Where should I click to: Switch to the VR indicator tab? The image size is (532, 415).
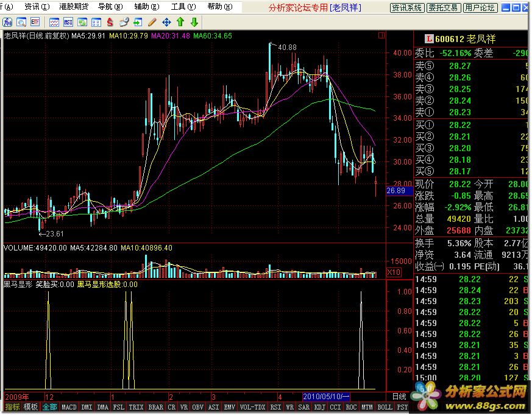point(183,407)
